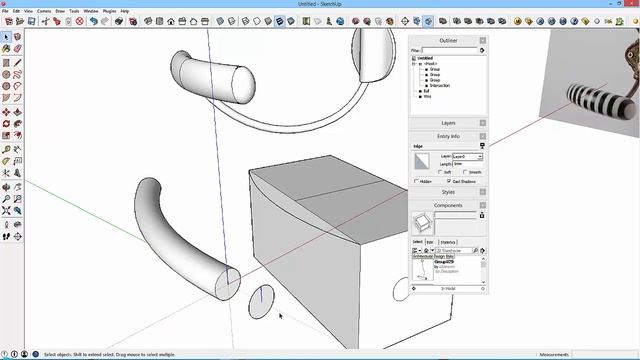This screenshot has width=640, height=360.
Task: Open the Camera menu
Action: [44, 11]
